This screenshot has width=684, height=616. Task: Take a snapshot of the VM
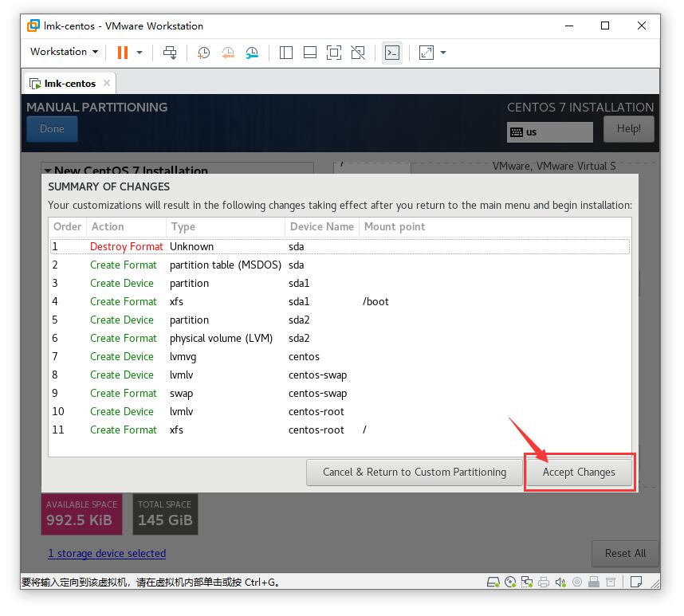203,53
